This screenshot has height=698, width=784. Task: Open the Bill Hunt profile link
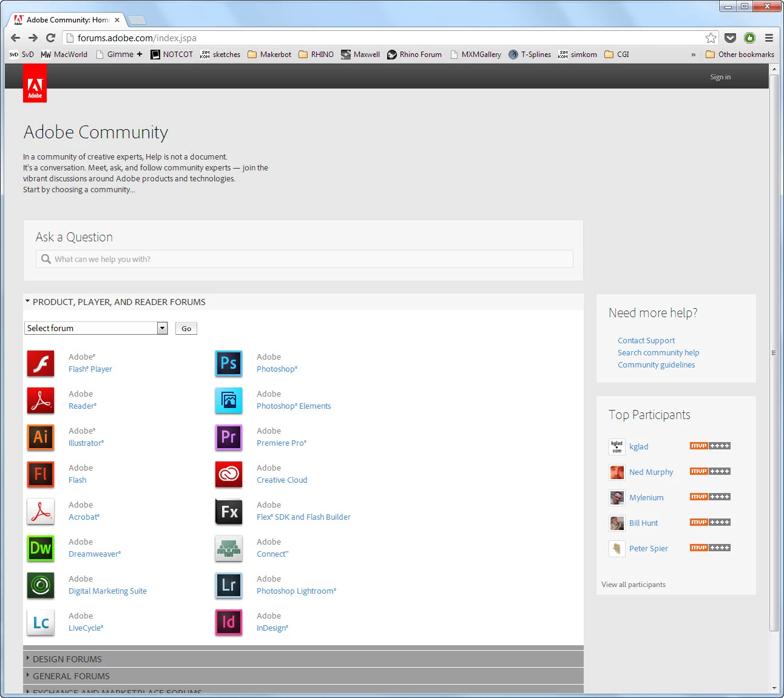(643, 523)
